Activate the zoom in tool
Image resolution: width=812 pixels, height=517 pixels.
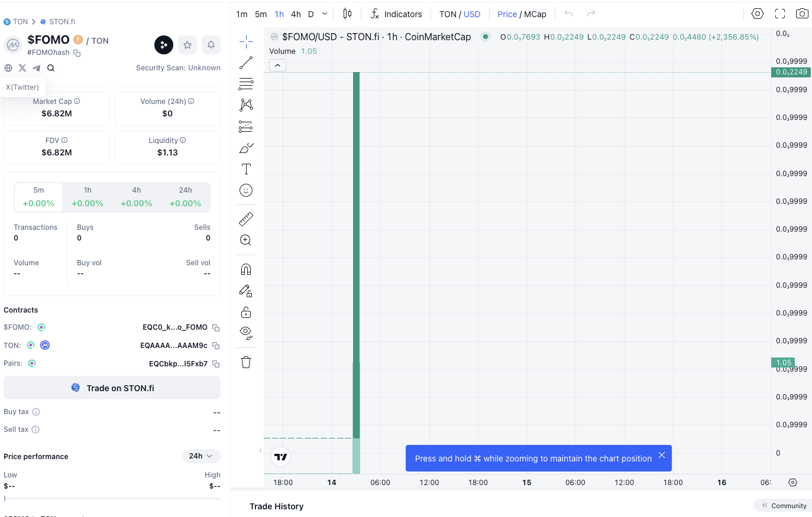pyautogui.click(x=246, y=240)
